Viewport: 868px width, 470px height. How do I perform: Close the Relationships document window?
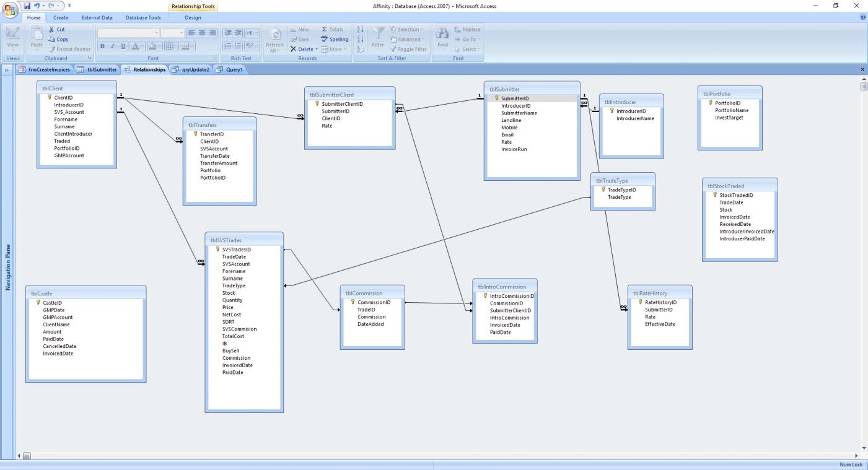click(862, 69)
